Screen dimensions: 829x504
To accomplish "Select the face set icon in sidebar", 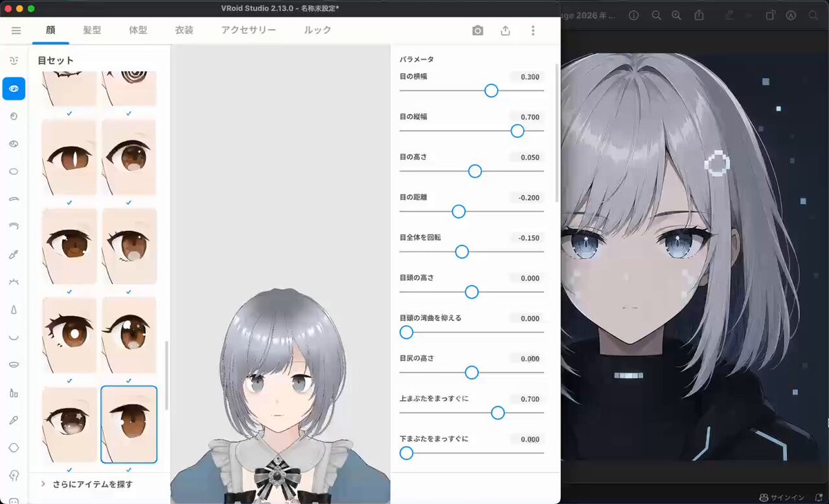I will click(14, 61).
